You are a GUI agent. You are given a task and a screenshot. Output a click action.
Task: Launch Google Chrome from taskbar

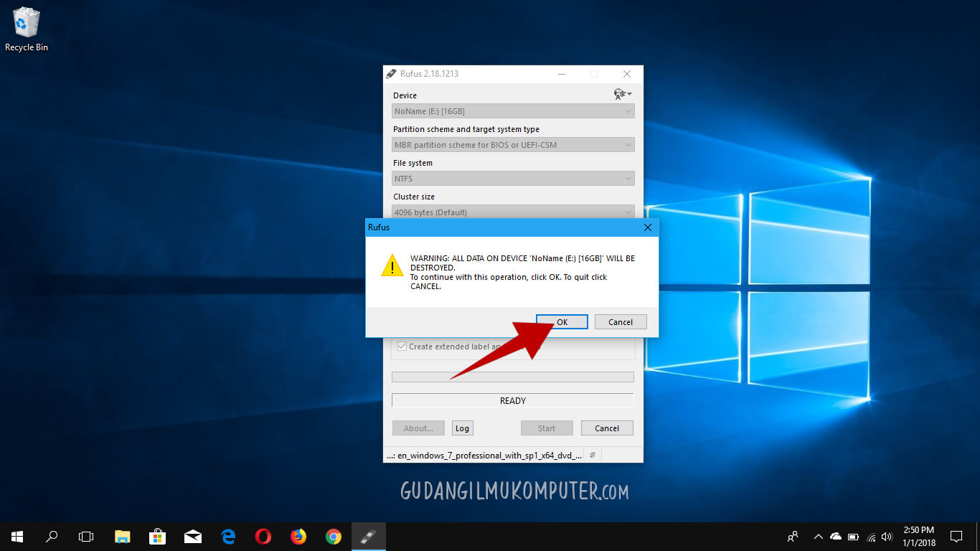334,536
